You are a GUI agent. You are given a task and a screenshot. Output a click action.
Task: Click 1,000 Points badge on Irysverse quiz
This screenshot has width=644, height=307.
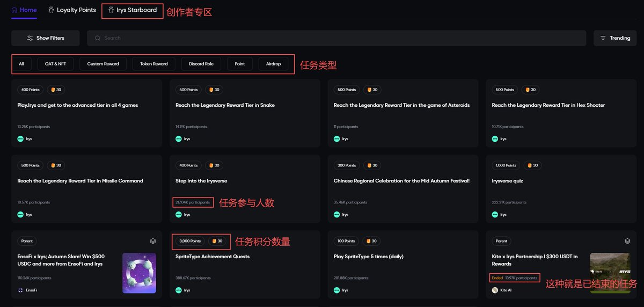click(506, 165)
